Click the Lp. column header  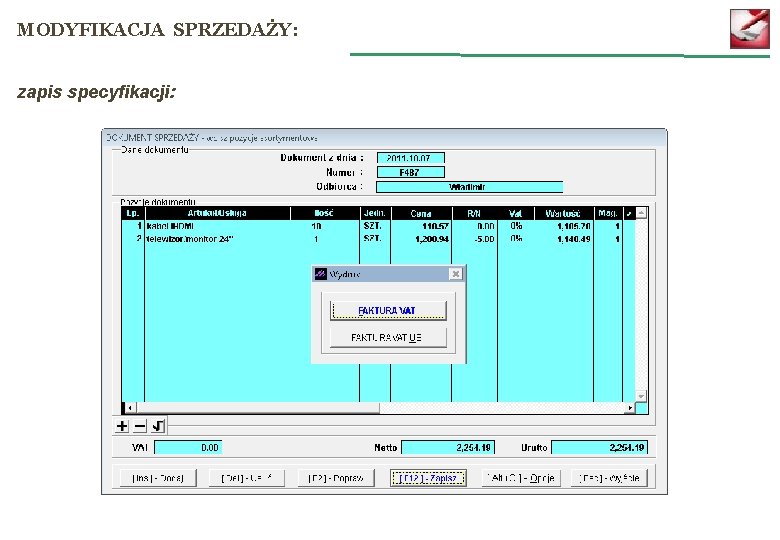pyautogui.click(x=133, y=213)
